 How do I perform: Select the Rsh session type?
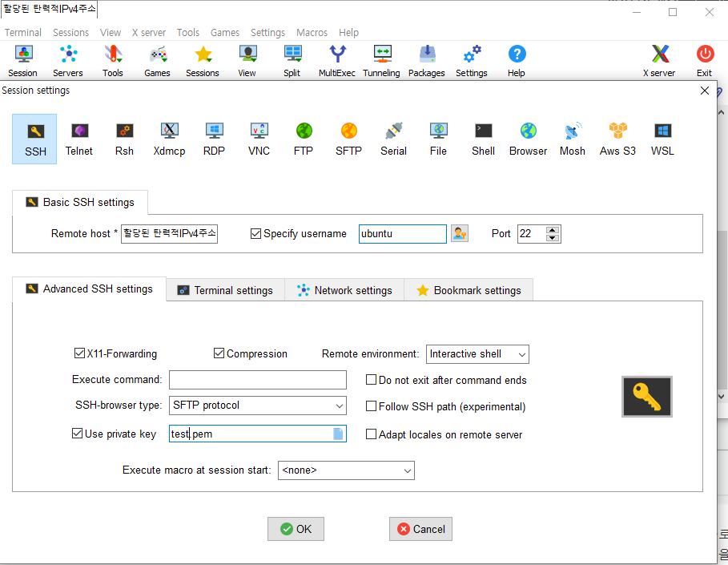pos(124,139)
